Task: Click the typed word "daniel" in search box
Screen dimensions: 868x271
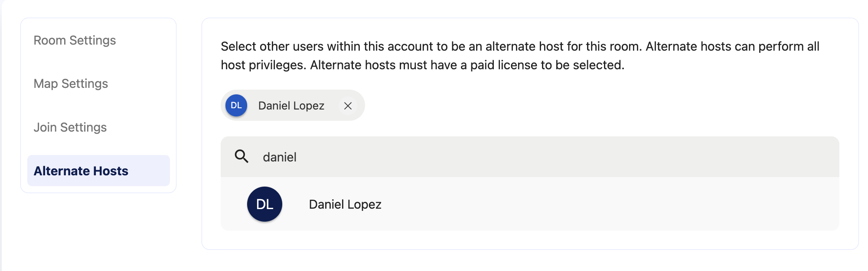Action: (x=280, y=157)
